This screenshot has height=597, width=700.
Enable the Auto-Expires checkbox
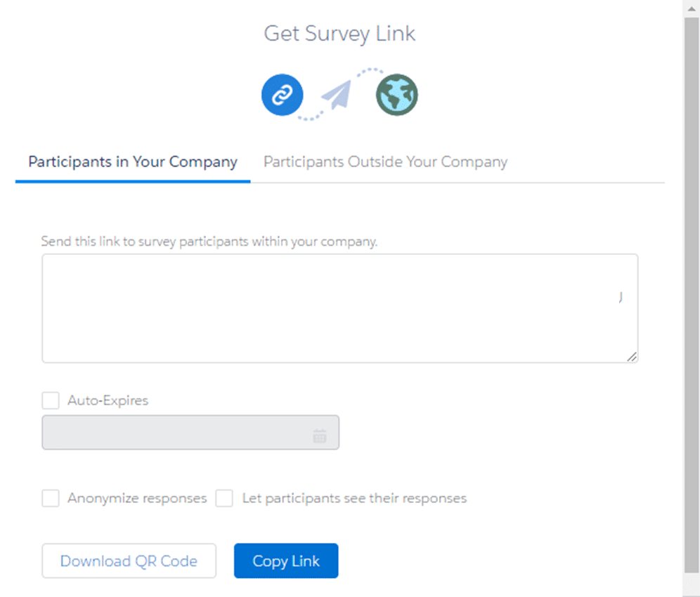click(51, 400)
